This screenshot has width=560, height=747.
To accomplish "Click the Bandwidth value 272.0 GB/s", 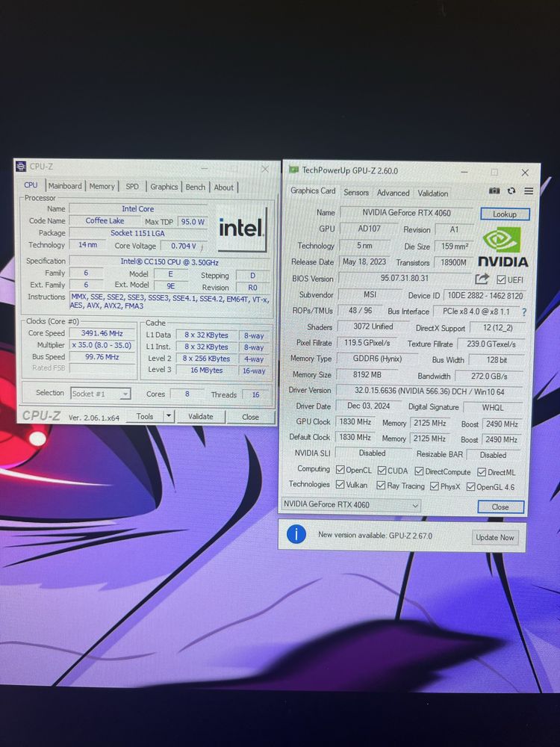I will point(489,376).
